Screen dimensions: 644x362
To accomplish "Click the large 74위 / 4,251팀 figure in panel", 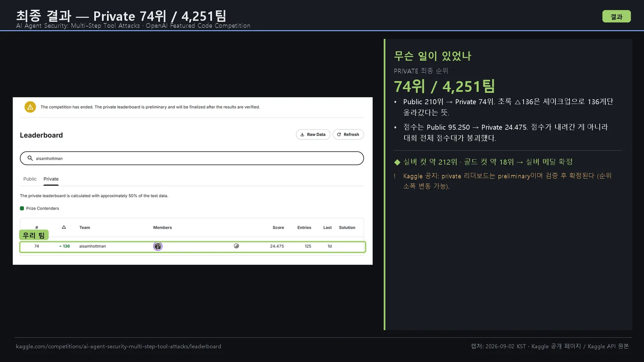I will tap(444, 86).
